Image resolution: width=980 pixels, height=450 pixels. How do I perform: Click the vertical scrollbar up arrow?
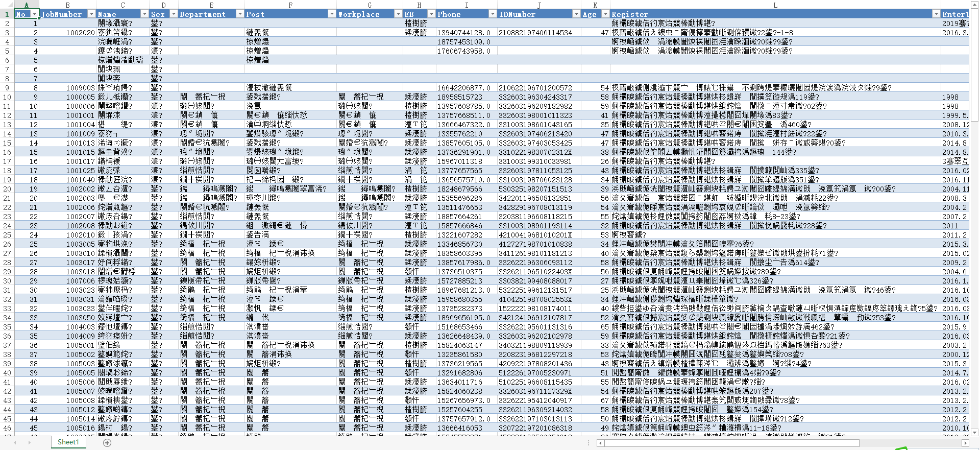(974, 4)
